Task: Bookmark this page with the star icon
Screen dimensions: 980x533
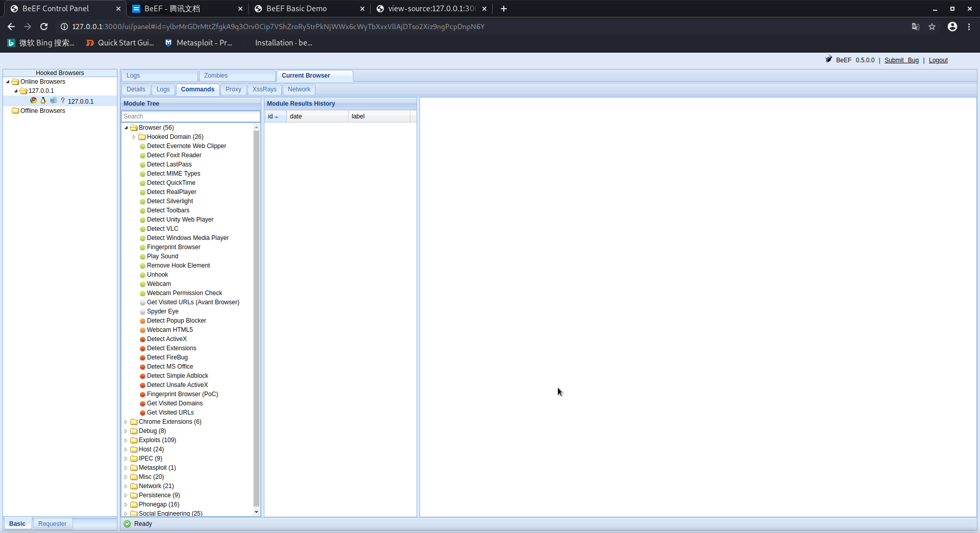Action: click(x=932, y=27)
